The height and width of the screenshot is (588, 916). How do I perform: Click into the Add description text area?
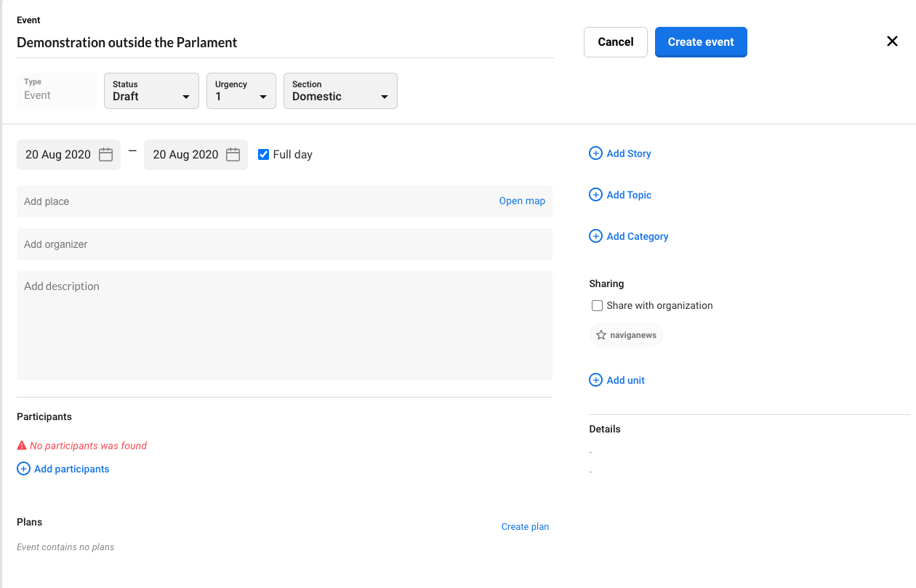tap(284, 325)
